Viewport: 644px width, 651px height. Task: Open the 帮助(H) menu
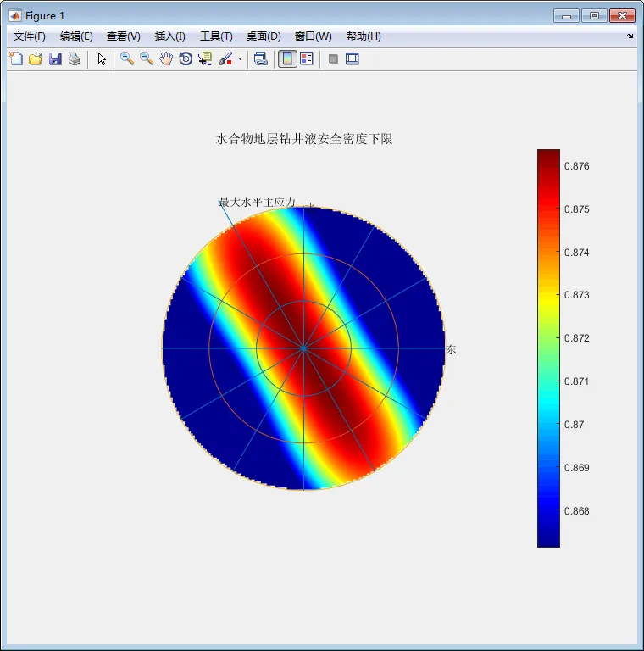pyautogui.click(x=364, y=36)
